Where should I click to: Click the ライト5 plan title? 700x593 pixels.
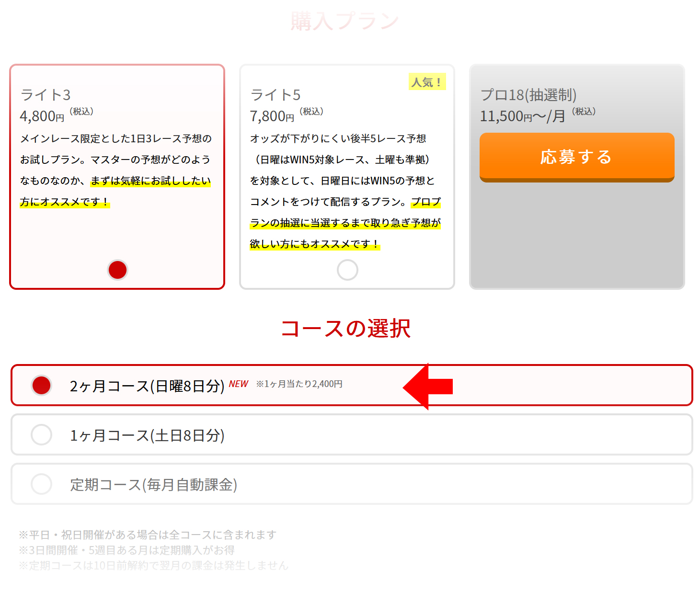pyautogui.click(x=275, y=95)
